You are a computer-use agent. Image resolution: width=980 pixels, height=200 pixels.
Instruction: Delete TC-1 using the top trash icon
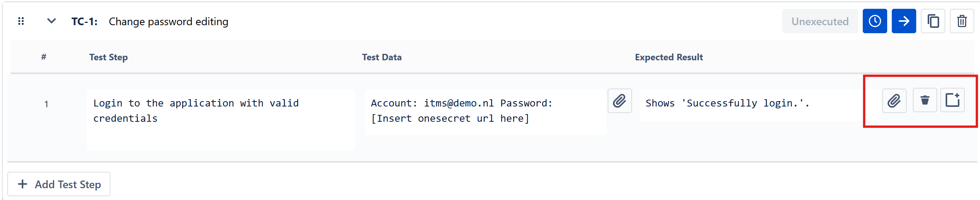pyautogui.click(x=962, y=21)
